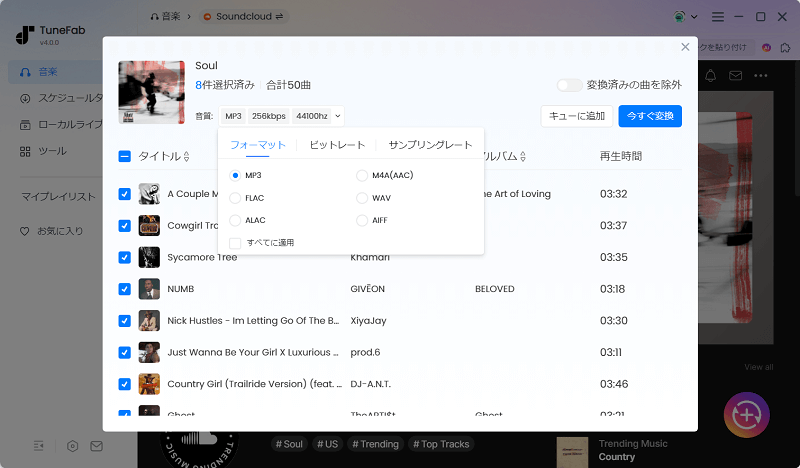Uncheck the NUMB track checkbox

coord(124,289)
